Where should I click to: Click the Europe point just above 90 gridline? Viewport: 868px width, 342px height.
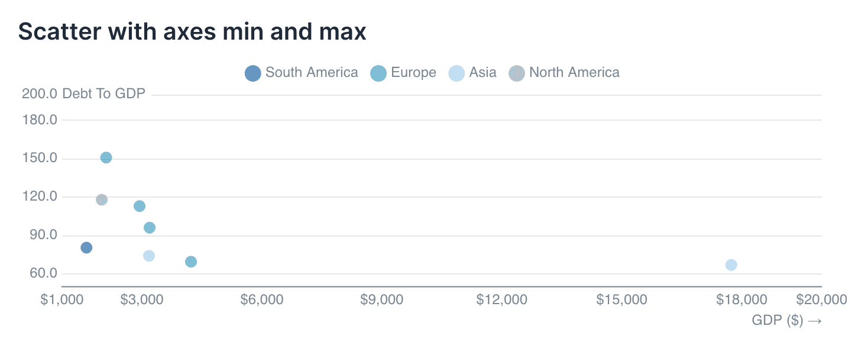point(150,228)
